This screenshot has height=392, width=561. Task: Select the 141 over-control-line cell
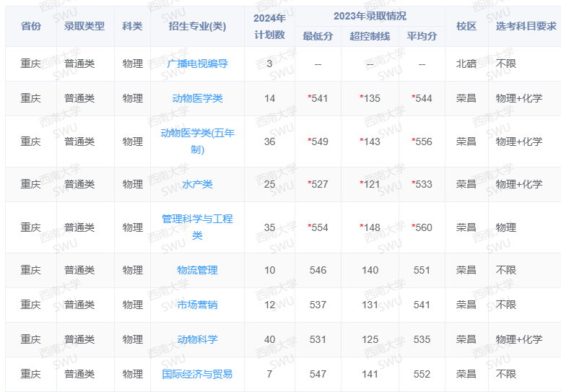pyautogui.click(x=370, y=374)
